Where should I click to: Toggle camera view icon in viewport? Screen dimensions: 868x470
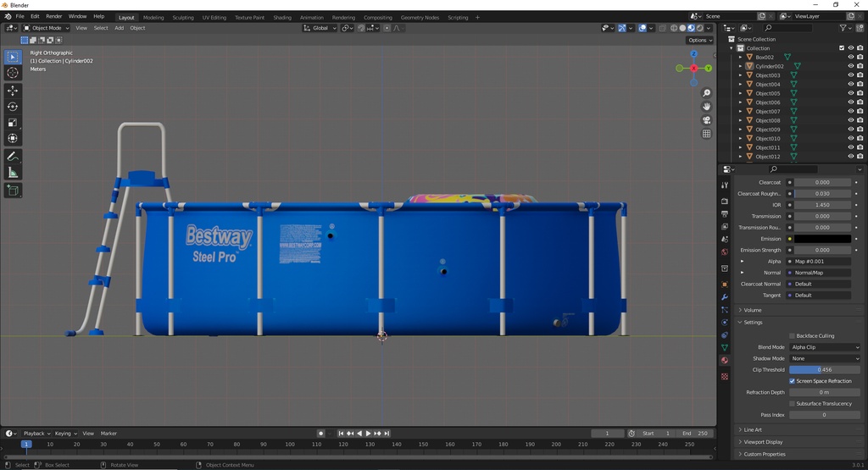click(706, 120)
